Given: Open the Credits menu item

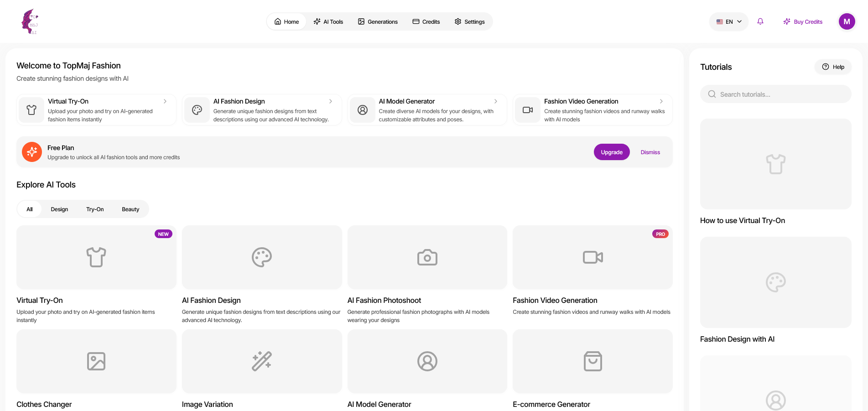Looking at the screenshot, I should tap(426, 21).
